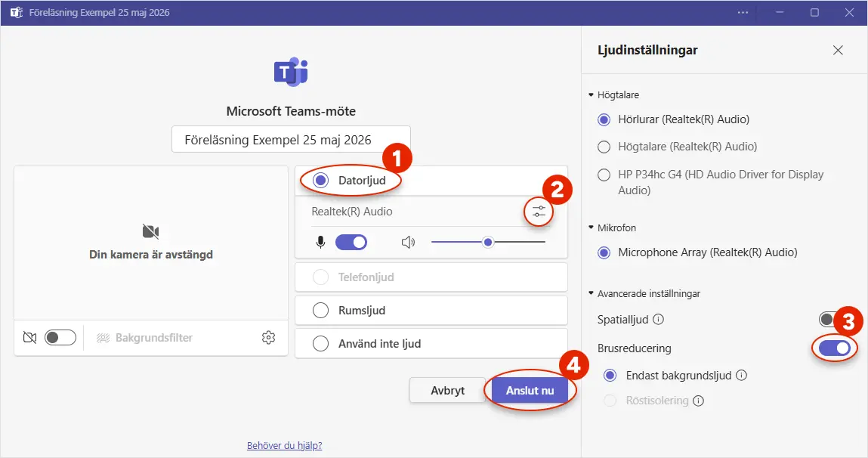Maximize the Teams window
The image size is (868, 458).
(x=814, y=13)
